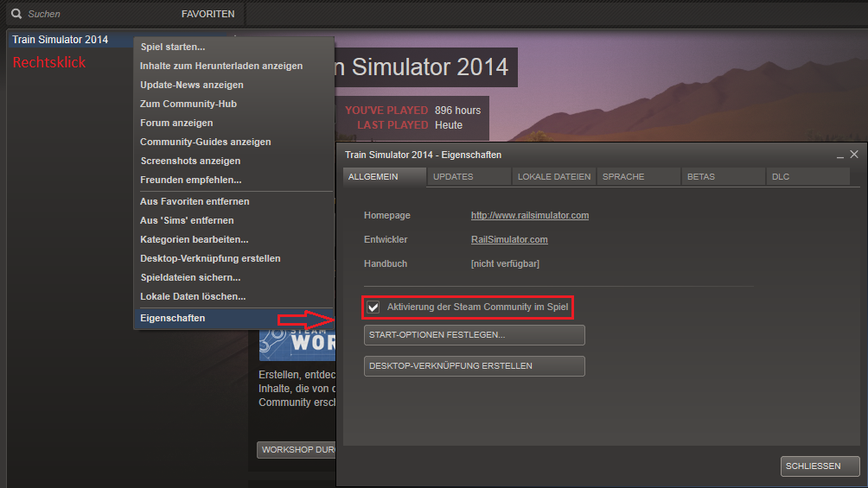Open the SPRACHE tab
Viewport: 868px width, 488px height.
(638, 176)
